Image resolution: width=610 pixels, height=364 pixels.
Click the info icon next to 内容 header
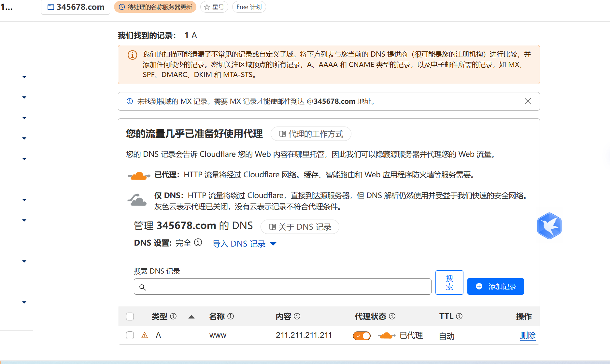coord(297,316)
